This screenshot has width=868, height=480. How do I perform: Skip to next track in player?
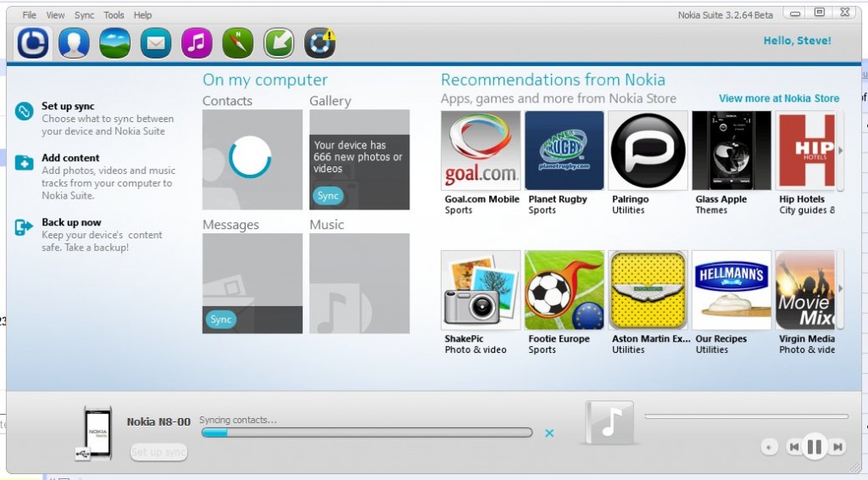(837, 447)
